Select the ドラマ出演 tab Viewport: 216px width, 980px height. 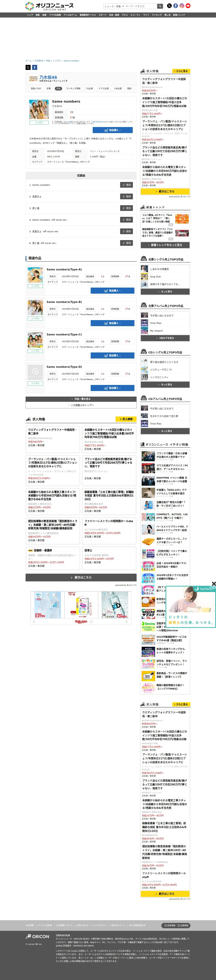pos(104,88)
